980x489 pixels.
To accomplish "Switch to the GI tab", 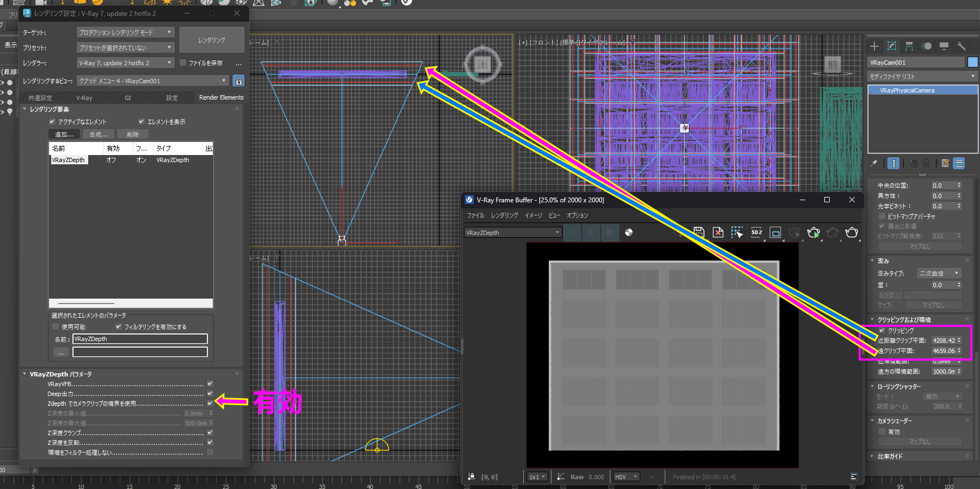I will (128, 98).
